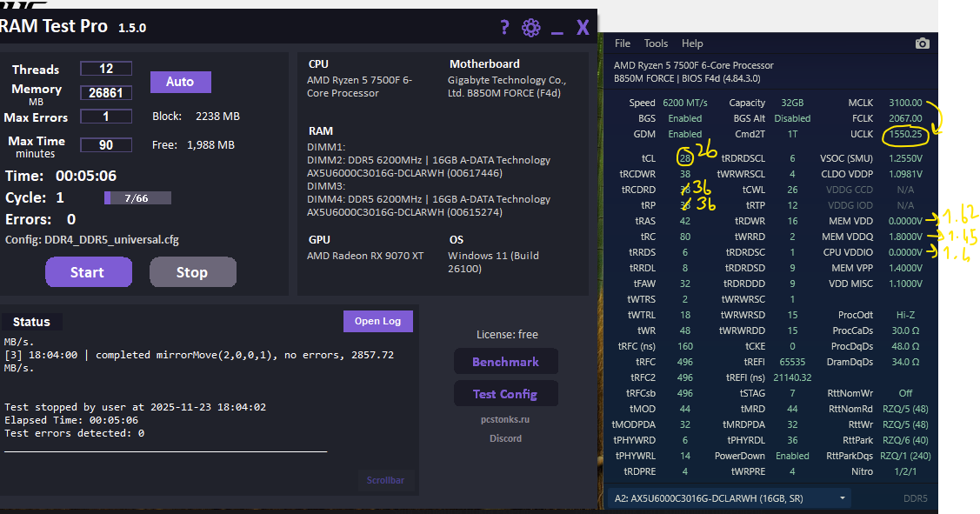980x514 pixels.
Task: Edit the Max Errors input field
Action: (x=105, y=117)
